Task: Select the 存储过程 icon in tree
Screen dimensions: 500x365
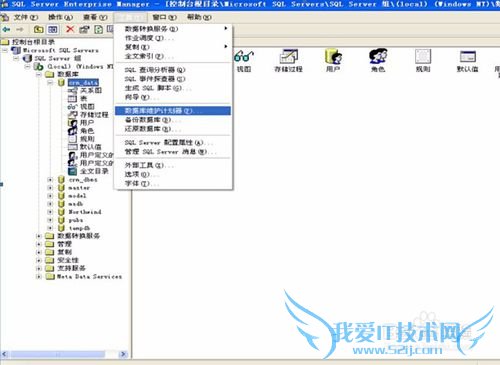Action: (72, 114)
